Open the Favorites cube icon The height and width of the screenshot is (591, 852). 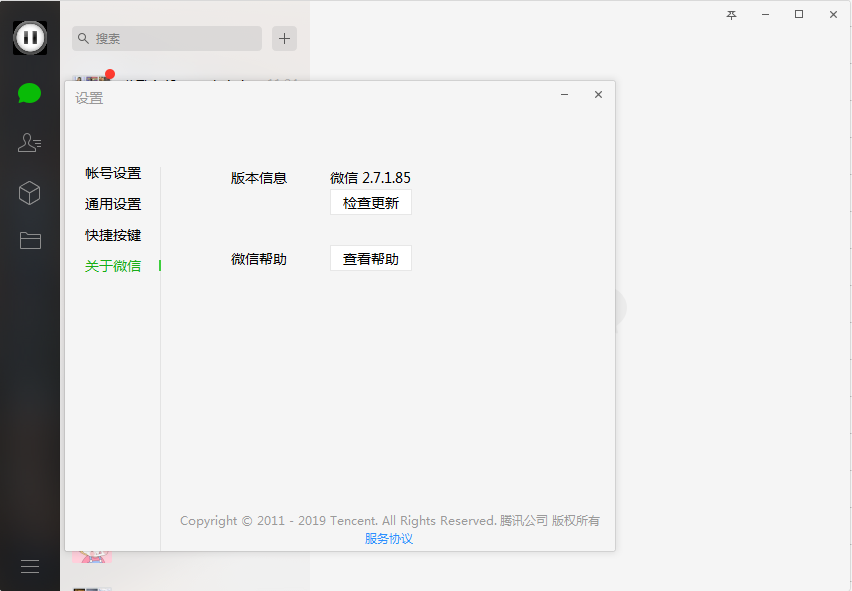pyautogui.click(x=29, y=193)
